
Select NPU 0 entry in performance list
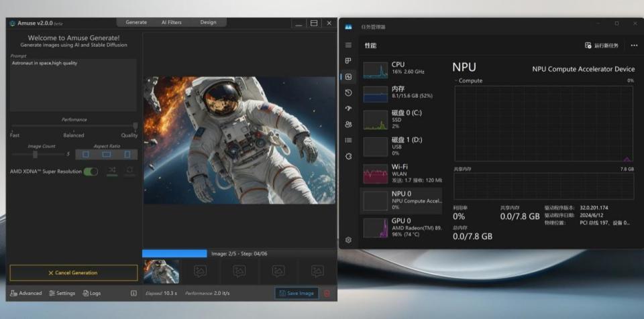pos(401,201)
